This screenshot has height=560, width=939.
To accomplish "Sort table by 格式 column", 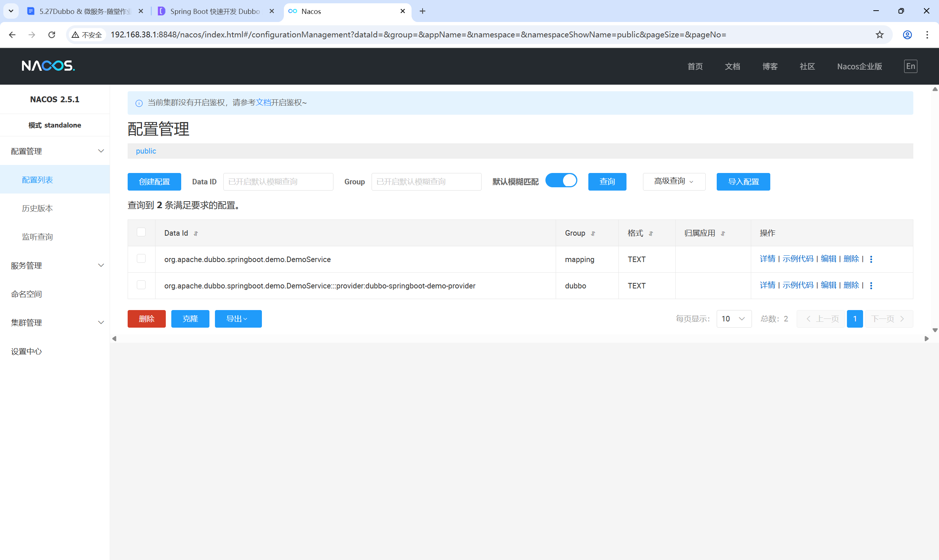I will [x=651, y=233].
